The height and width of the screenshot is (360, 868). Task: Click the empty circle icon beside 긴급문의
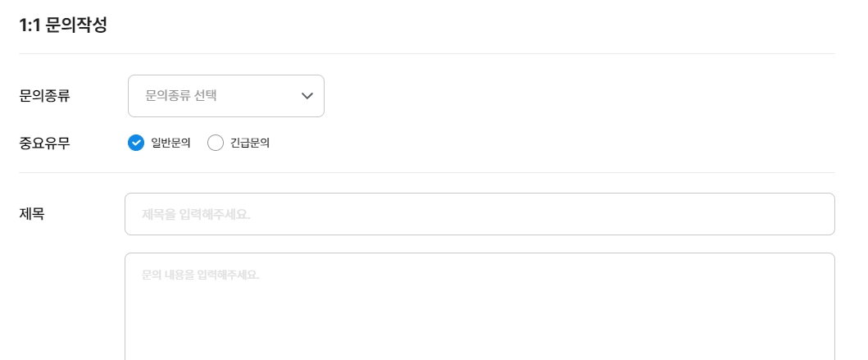point(216,143)
